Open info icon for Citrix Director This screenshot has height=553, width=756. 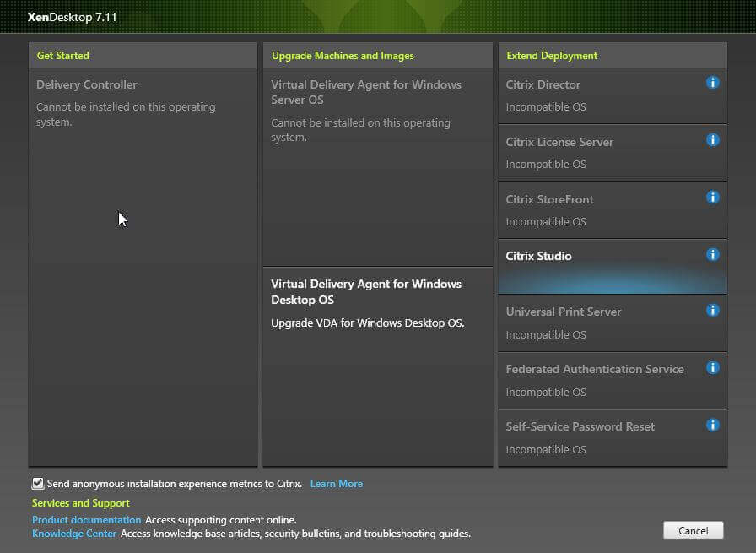tap(713, 83)
